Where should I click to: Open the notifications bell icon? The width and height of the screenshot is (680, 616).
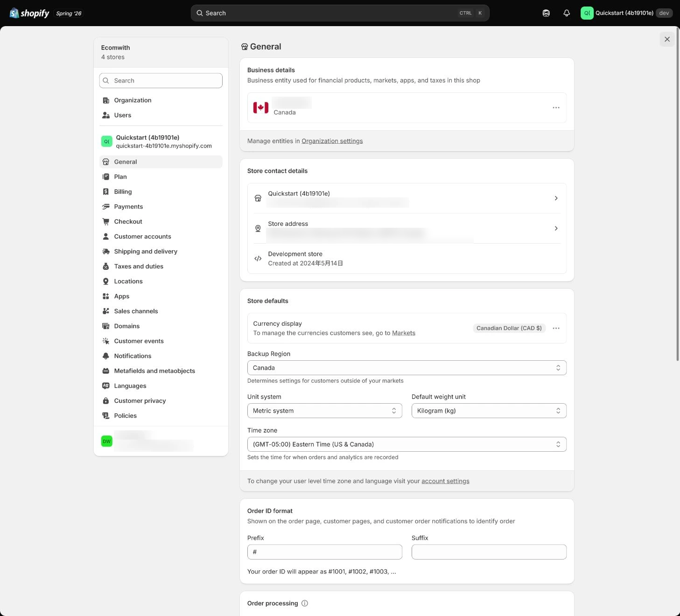567,13
